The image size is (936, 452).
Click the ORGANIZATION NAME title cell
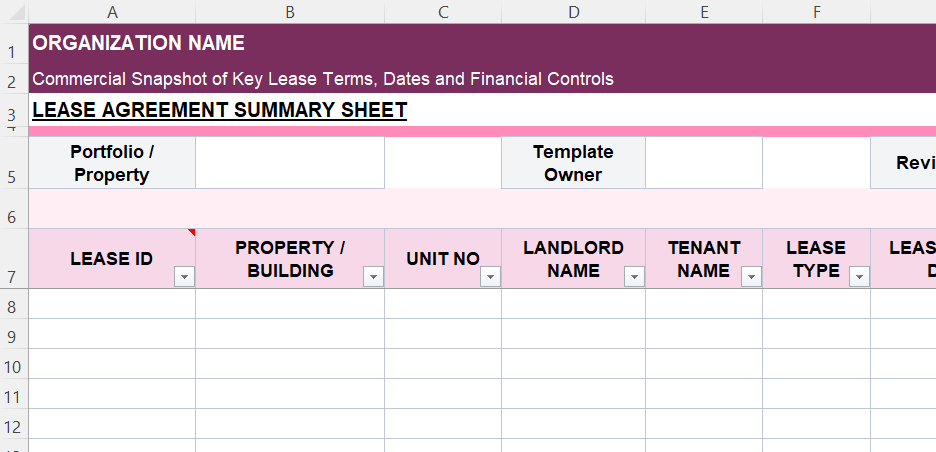(x=139, y=43)
